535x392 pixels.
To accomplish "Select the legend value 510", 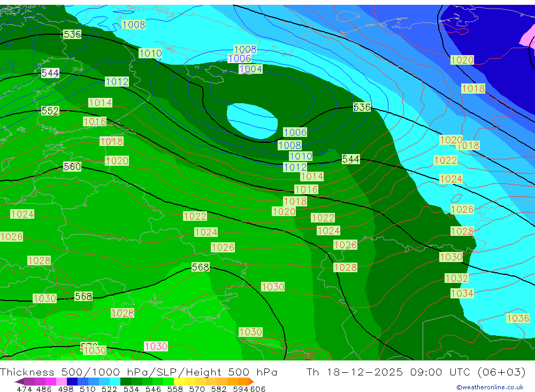I will tap(87, 389).
